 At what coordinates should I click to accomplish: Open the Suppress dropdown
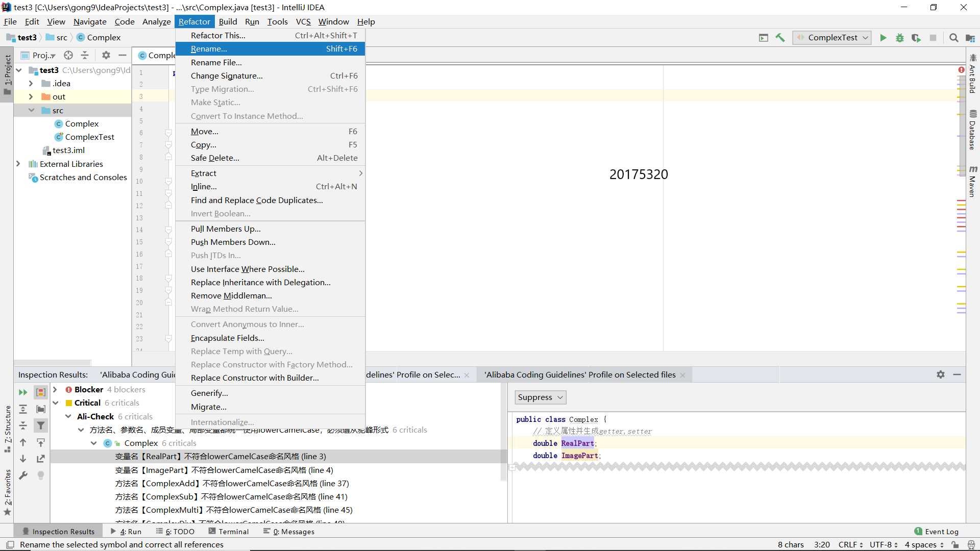pos(540,397)
